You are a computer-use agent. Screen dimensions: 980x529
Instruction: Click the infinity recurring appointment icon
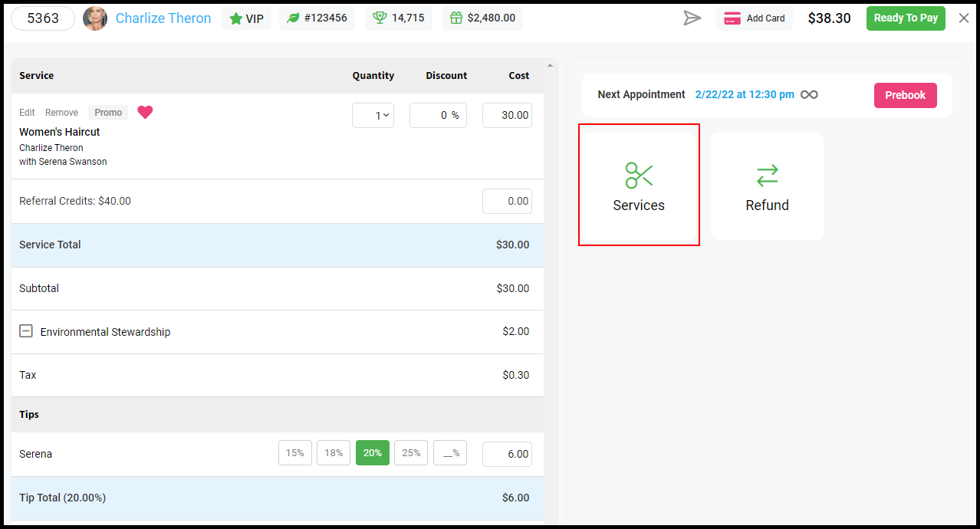coord(809,95)
